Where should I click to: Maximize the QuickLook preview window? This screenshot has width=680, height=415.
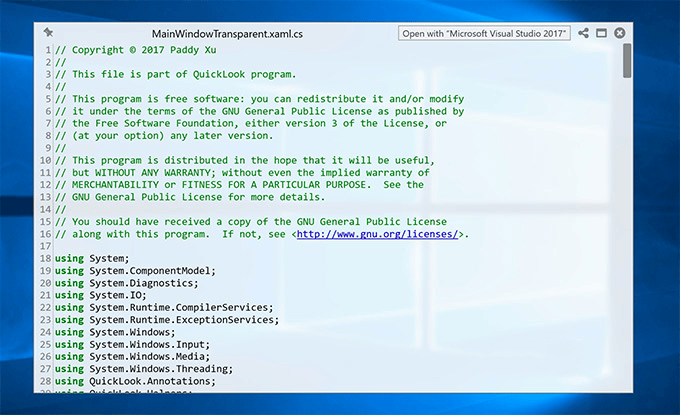602,34
